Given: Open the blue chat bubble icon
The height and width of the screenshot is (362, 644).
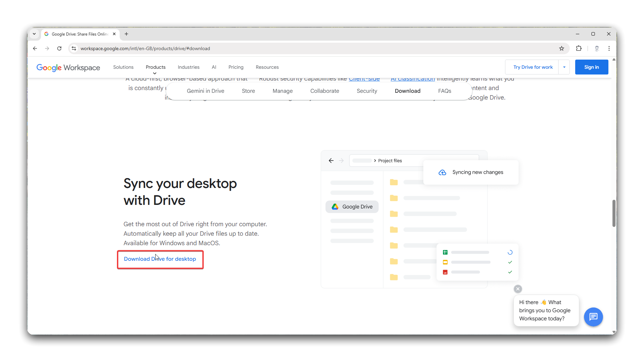Looking at the screenshot, I should [593, 317].
